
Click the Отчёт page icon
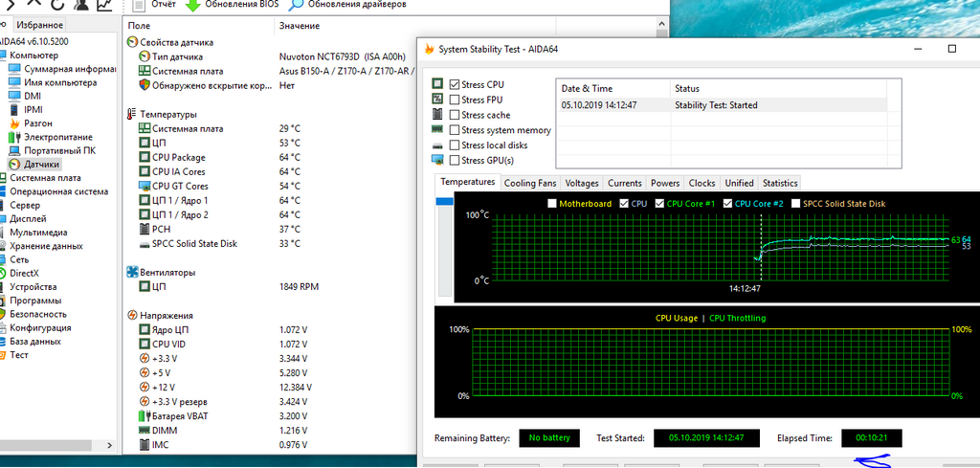click(x=140, y=5)
